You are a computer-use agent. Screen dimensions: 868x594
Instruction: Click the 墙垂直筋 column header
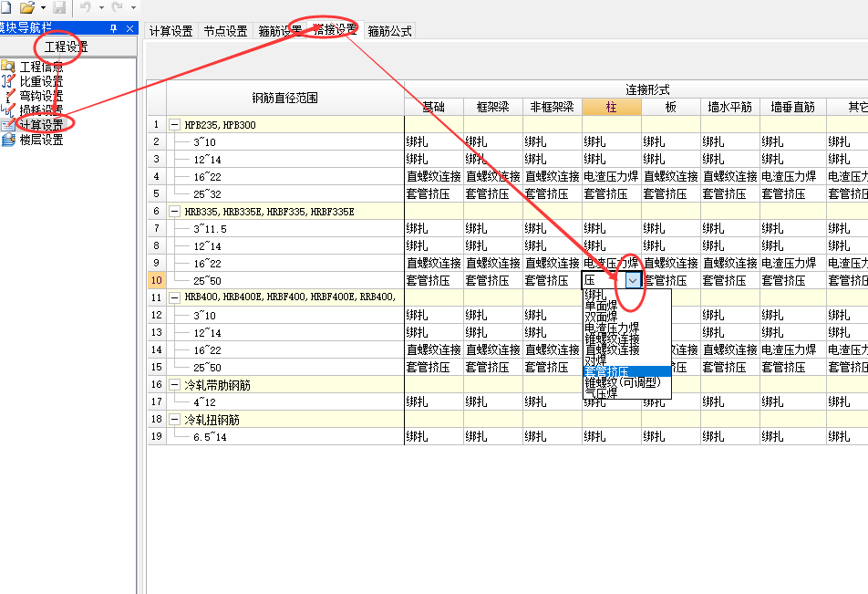tap(793, 107)
